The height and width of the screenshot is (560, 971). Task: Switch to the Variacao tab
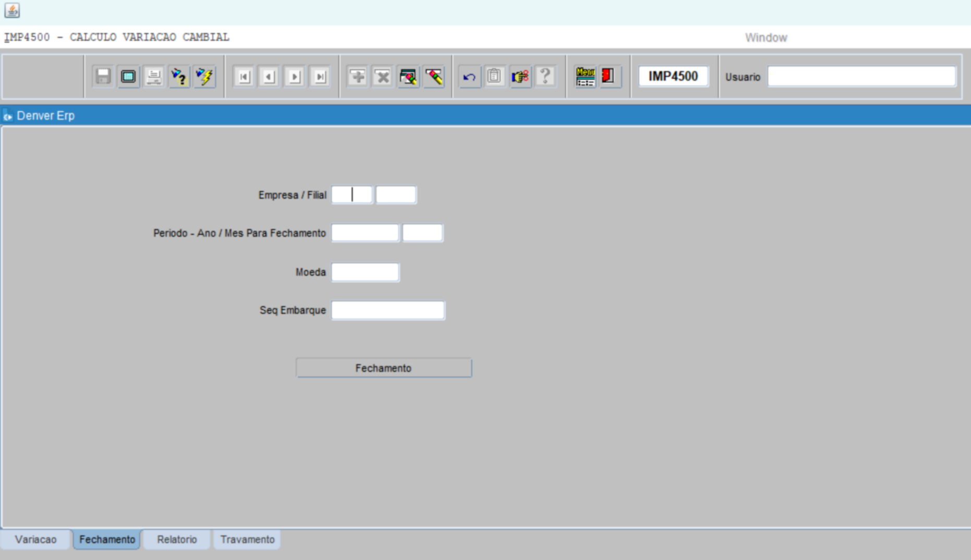pos(35,539)
